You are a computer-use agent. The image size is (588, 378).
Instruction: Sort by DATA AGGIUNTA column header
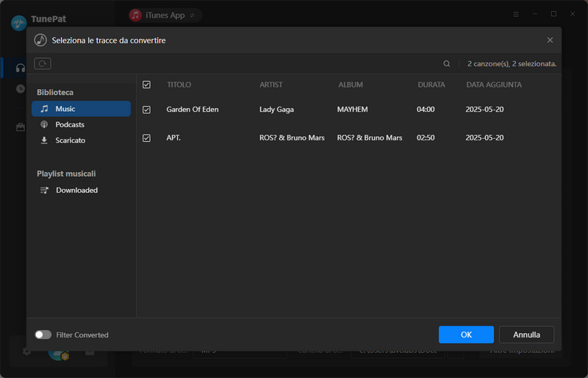point(494,85)
